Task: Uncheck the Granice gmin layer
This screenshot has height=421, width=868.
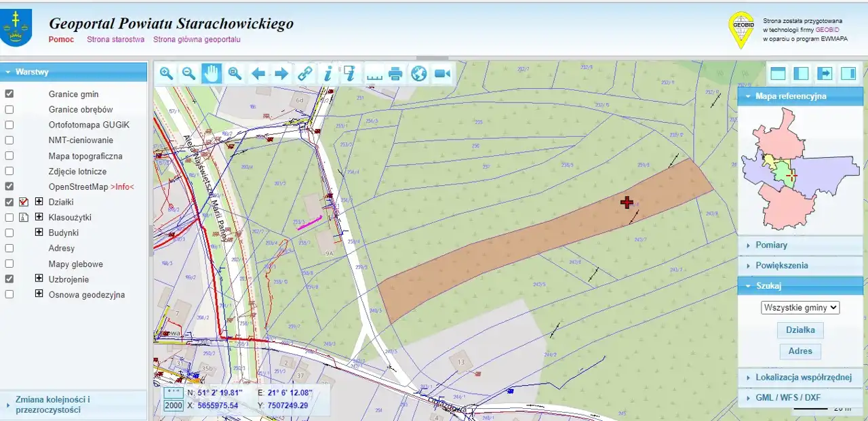Action: click(9, 94)
